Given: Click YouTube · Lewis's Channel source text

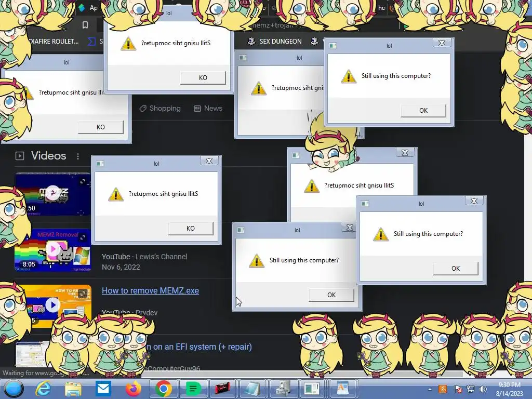Looking at the screenshot, I should [144, 257].
